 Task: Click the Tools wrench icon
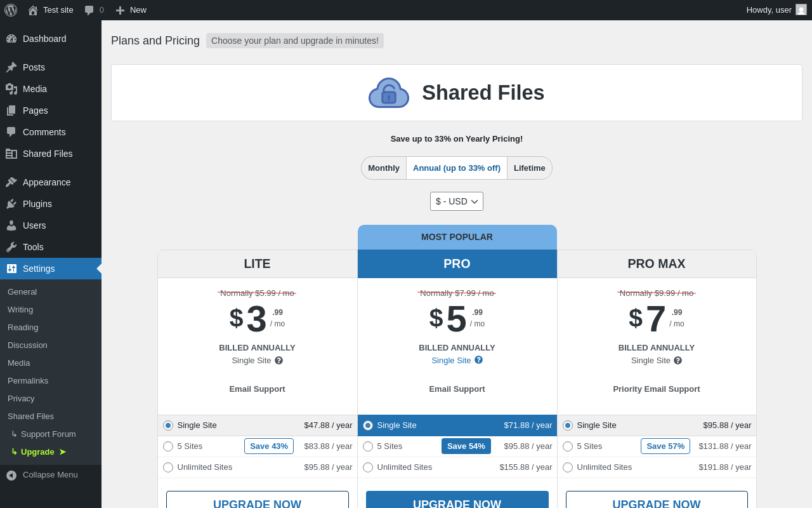point(11,247)
